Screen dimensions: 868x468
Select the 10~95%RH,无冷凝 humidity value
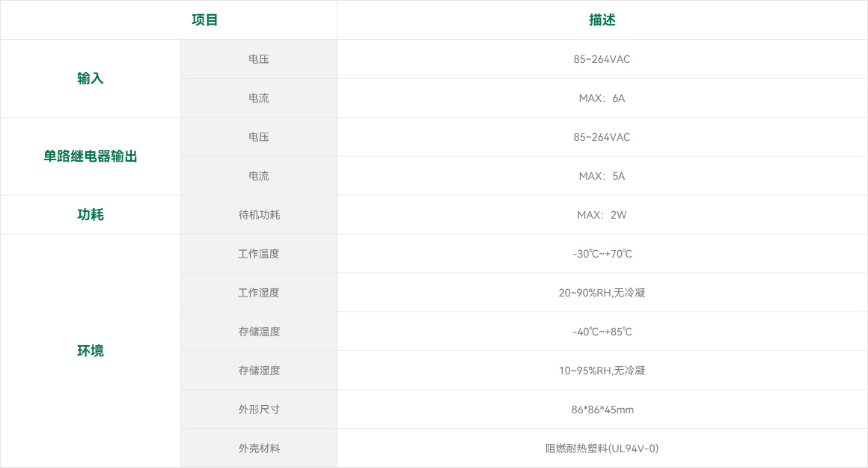point(602,371)
